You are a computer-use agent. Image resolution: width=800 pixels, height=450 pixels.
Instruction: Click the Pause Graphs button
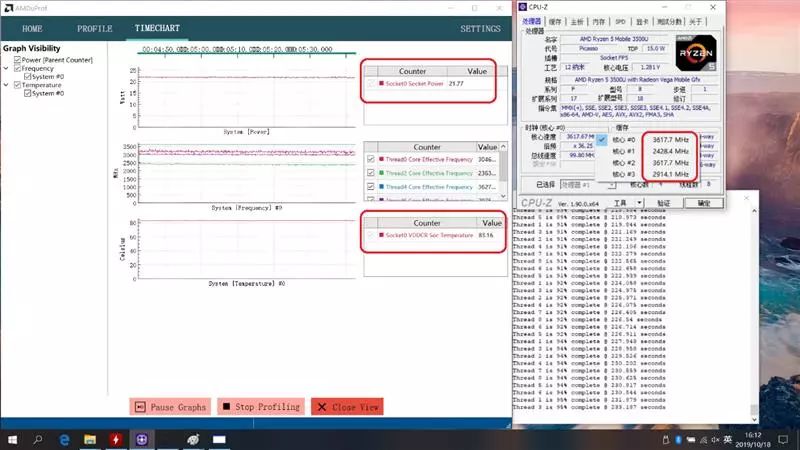pos(170,407)
